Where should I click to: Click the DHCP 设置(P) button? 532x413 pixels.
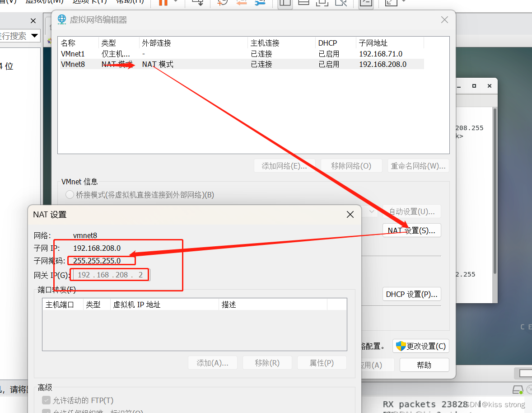click(411, 294)
